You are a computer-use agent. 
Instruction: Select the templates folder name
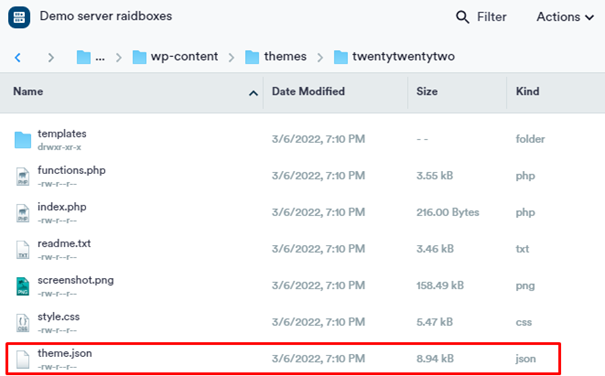coord(62,134)
